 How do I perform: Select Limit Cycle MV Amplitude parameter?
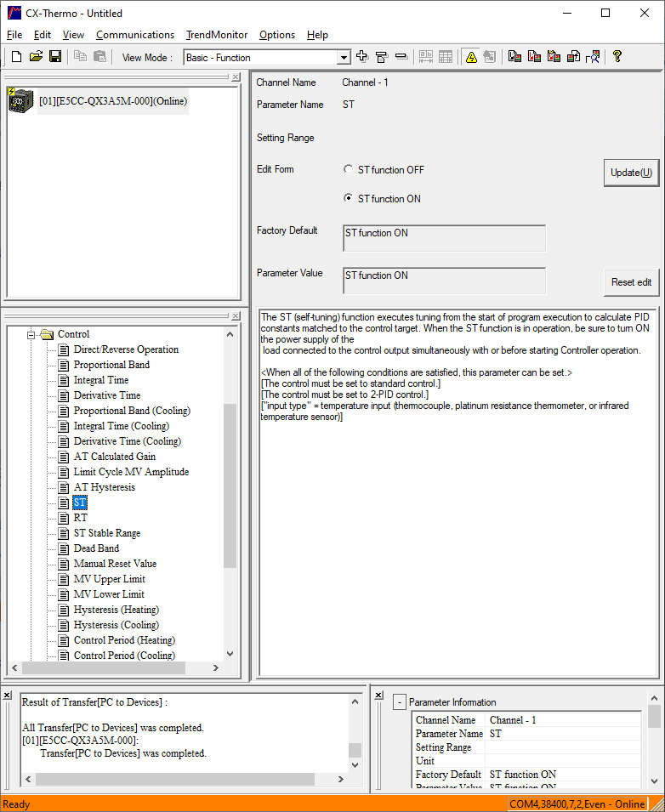(x=131, y=472)
